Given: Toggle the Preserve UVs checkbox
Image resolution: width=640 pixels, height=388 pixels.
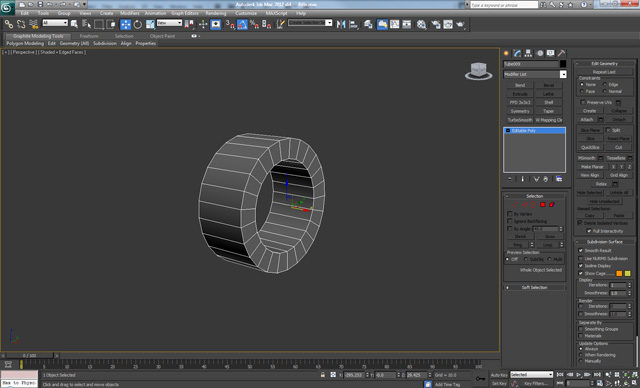Looking at the screenshot, I should [x=583, y=102].
